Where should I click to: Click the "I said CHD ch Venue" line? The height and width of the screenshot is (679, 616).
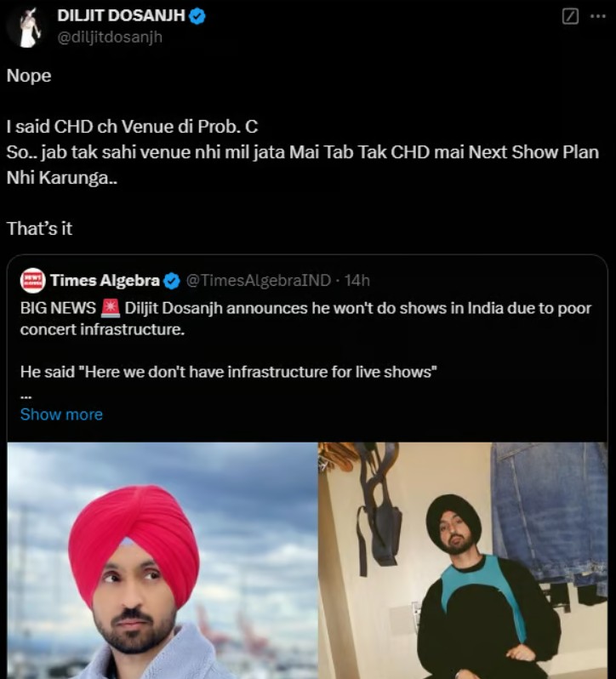coord(132,127)
